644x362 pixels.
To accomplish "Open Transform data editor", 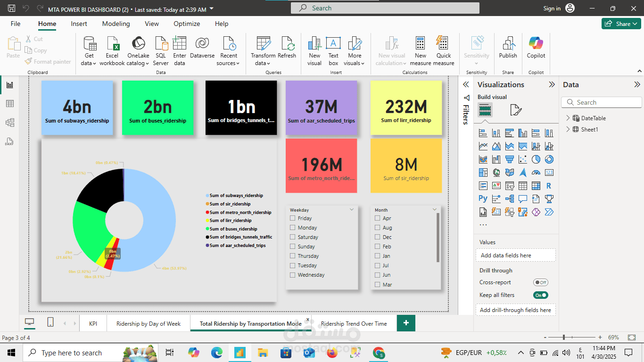I will [x=263, y=51].
